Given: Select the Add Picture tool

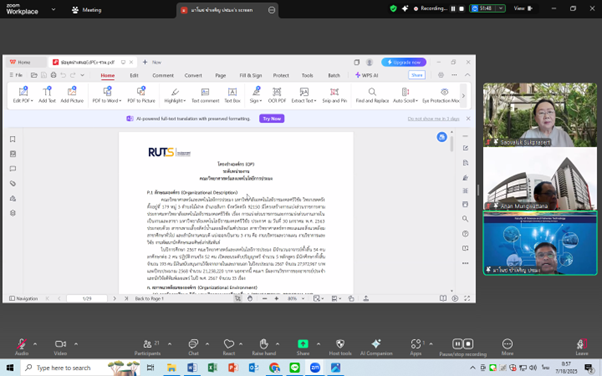Looking at the screenshot, I should click(72, 94).
